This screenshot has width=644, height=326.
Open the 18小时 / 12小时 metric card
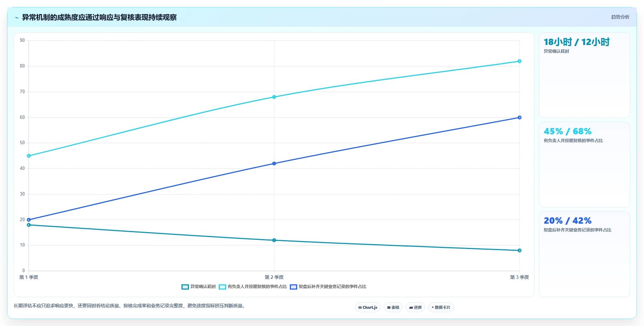[584, 75]
